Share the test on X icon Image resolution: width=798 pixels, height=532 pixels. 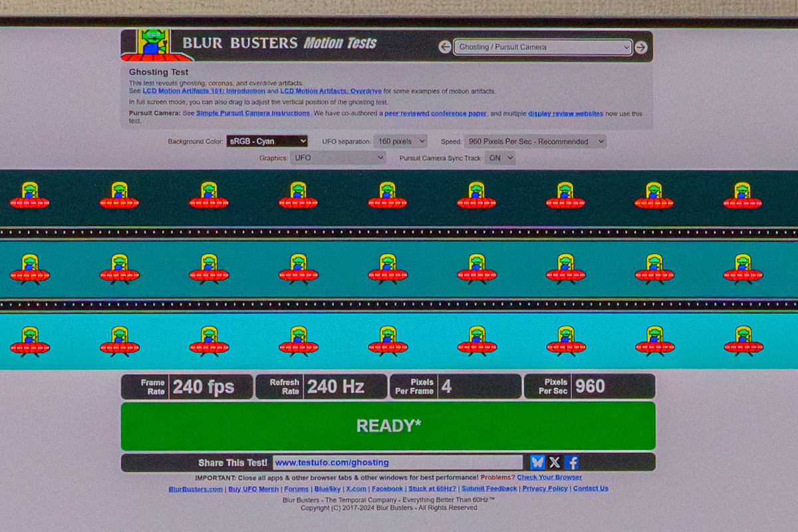[555, 462]
